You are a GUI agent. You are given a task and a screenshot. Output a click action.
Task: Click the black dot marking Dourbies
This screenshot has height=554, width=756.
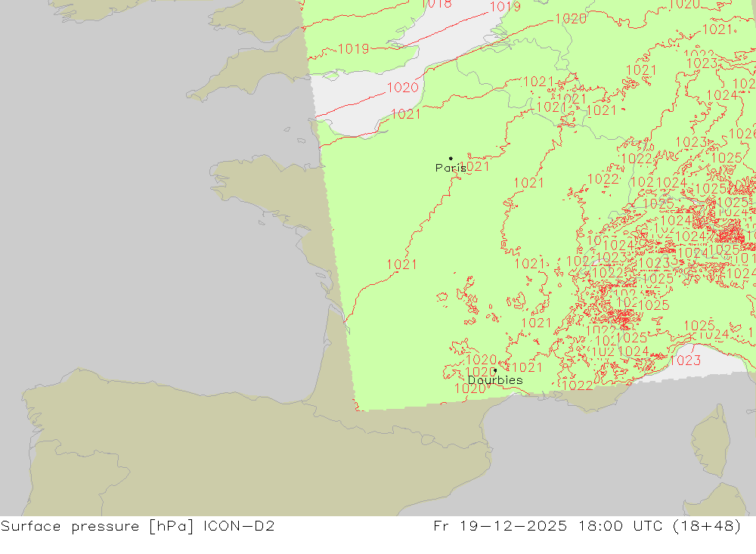click(495, 371)
